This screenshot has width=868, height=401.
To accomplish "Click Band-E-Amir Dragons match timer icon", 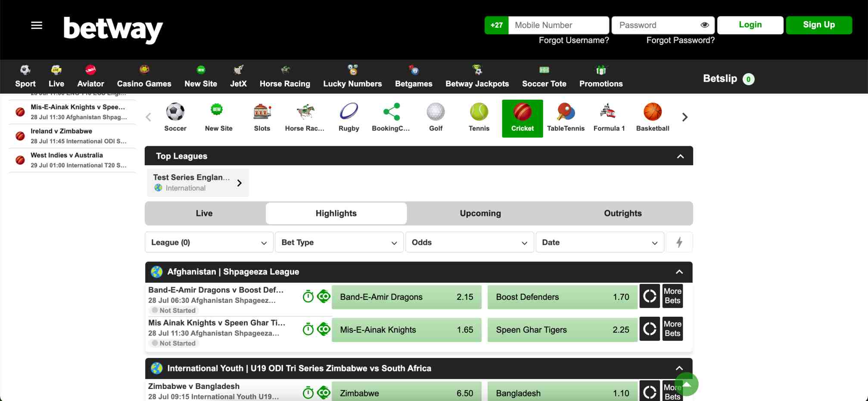I will (x=308, y=296).
